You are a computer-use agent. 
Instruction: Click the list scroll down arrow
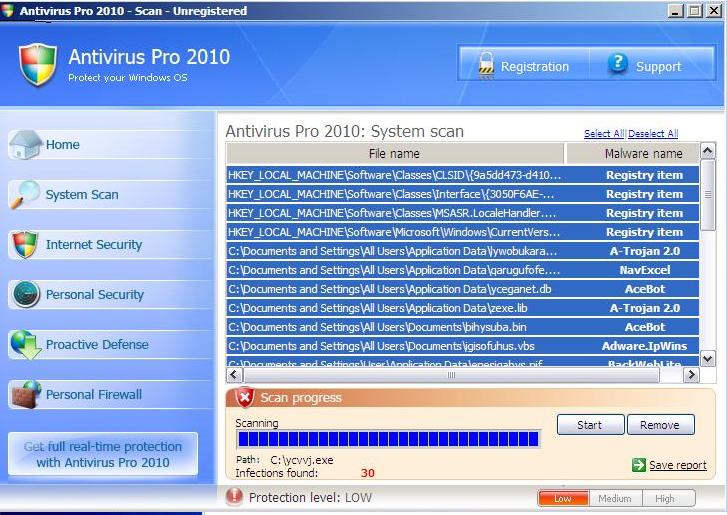tap(708, 359)
